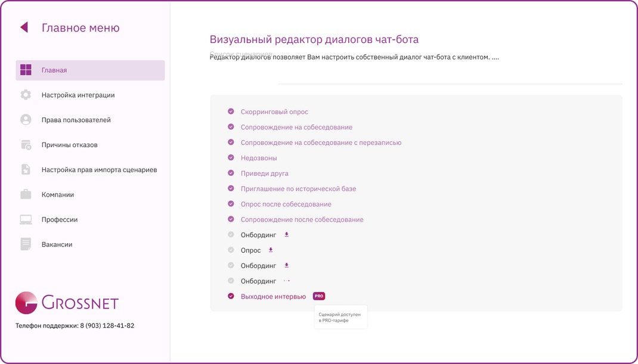Open the Скорринговый опрос scenario
Screen dimensions: 638x364
(x=274, y=112)
